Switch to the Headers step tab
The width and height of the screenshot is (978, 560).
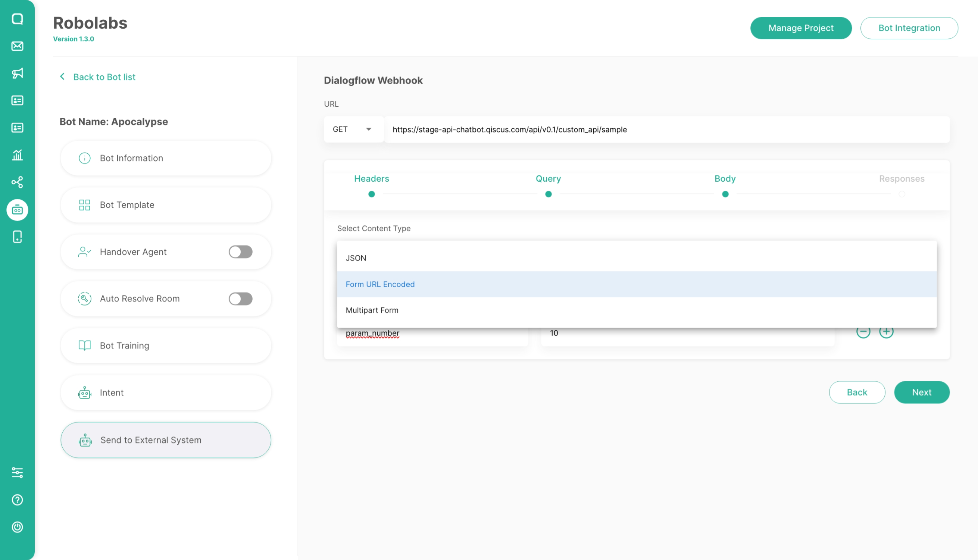(371, 179)
